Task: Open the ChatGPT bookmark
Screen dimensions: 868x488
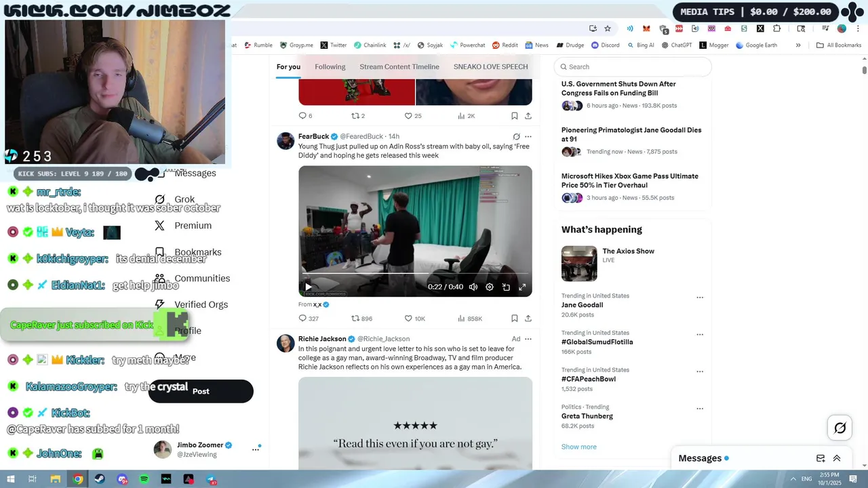Action: coord(676,45)
